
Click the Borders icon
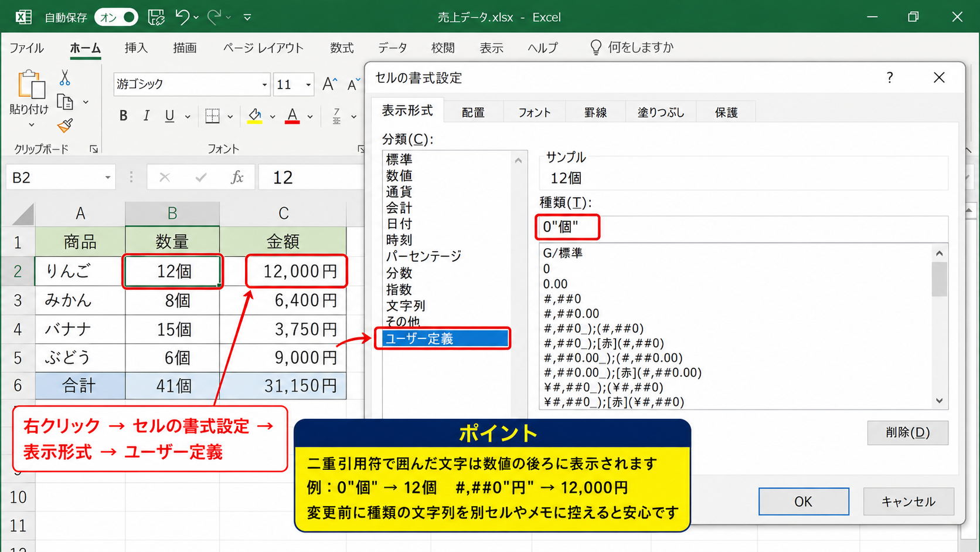click(x=212, y=116)
